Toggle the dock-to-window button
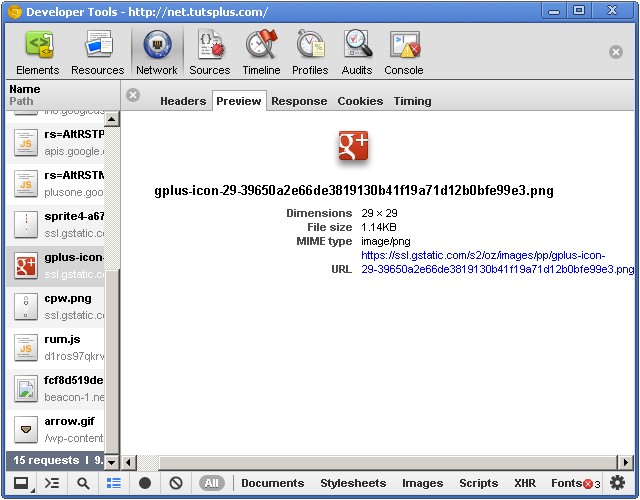 tap(22, 484)
